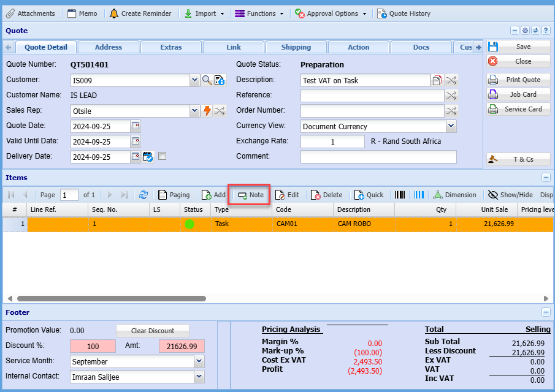Open the Extras tab
Screen dimensions: 555x392
coord(171,47)
